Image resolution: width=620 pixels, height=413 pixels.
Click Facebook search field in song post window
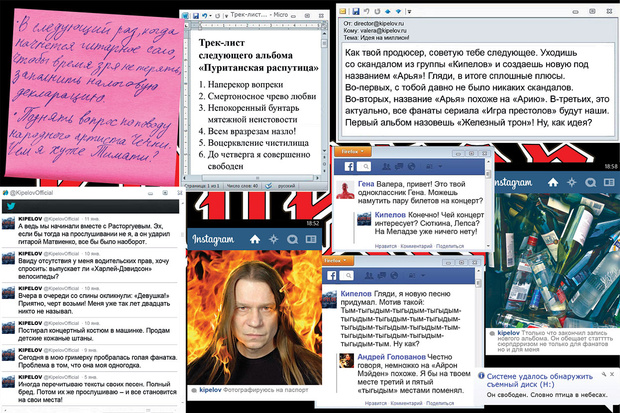point(346,275)
